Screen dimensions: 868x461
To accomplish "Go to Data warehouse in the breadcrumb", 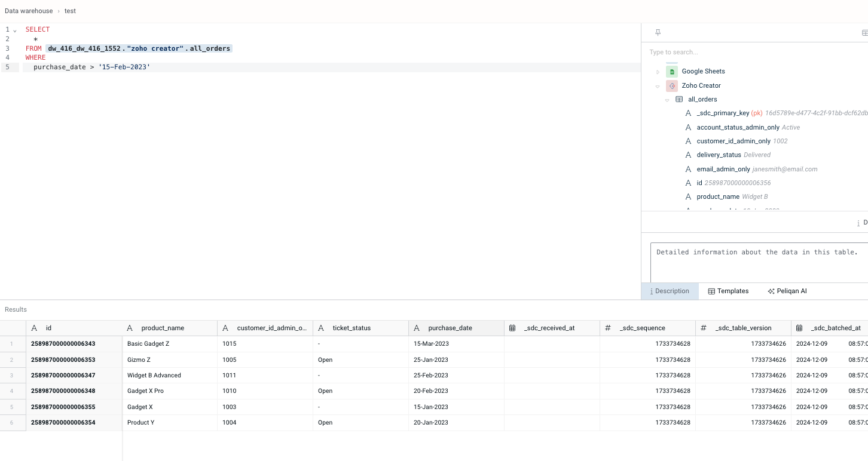I will 29,11.
